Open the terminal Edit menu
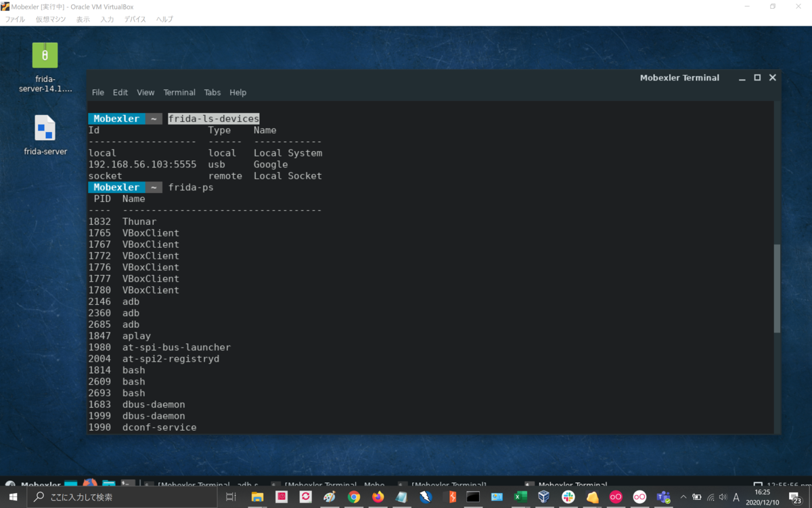The image size is (812, 508). point(120,93)
